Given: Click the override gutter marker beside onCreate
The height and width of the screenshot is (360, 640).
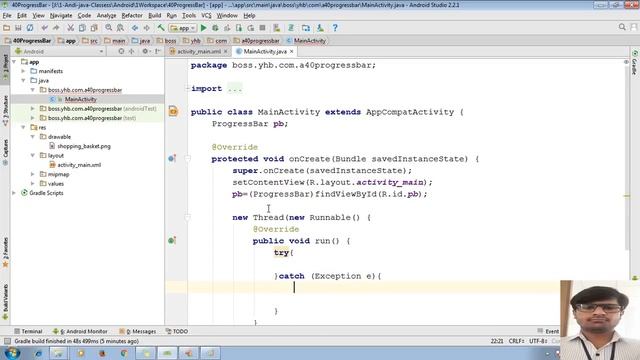Looking at the screenshot, I should point(172,158).
